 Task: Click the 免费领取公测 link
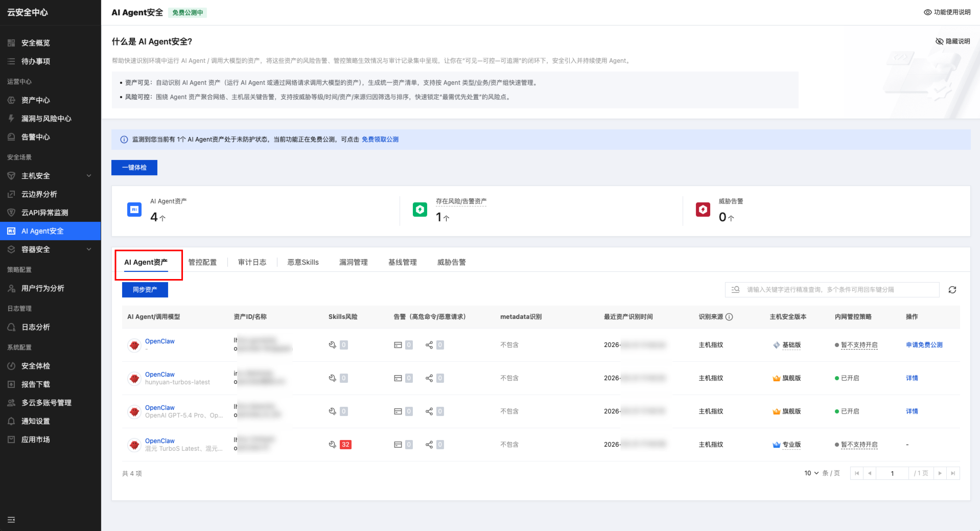click(380, 140)
